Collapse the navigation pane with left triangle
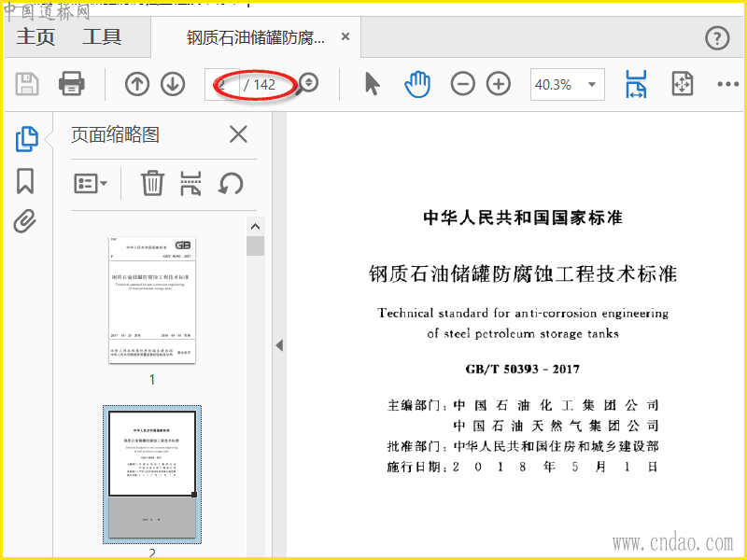 [279, 345]
